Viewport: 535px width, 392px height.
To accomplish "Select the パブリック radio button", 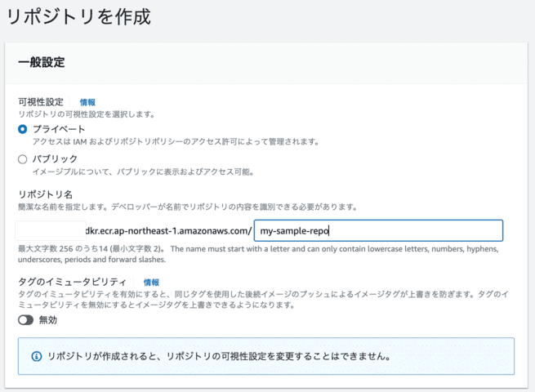I will coord(23,159).
